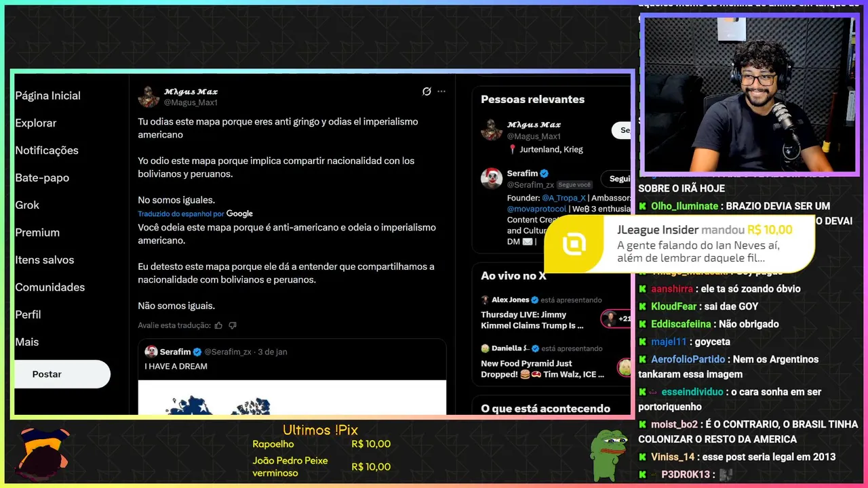868x488 pixels.
Task: Open Itens salvos
Action: click(45, 260)
